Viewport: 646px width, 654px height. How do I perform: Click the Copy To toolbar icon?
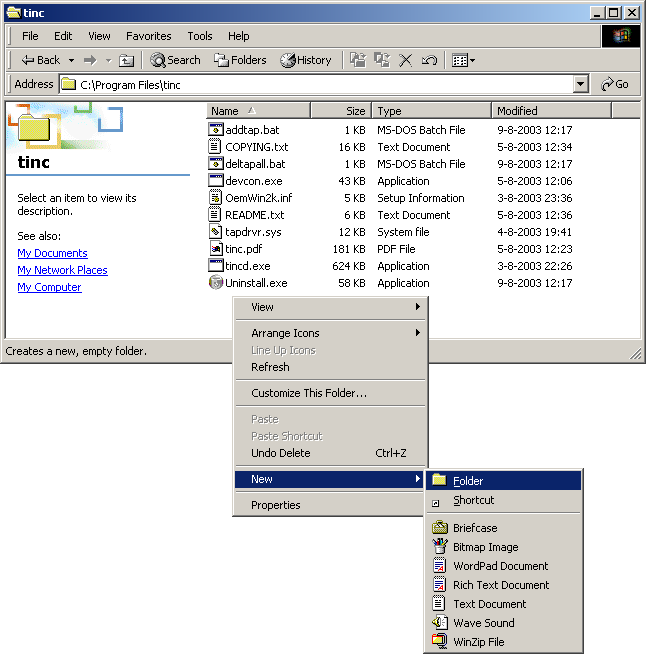382,60
